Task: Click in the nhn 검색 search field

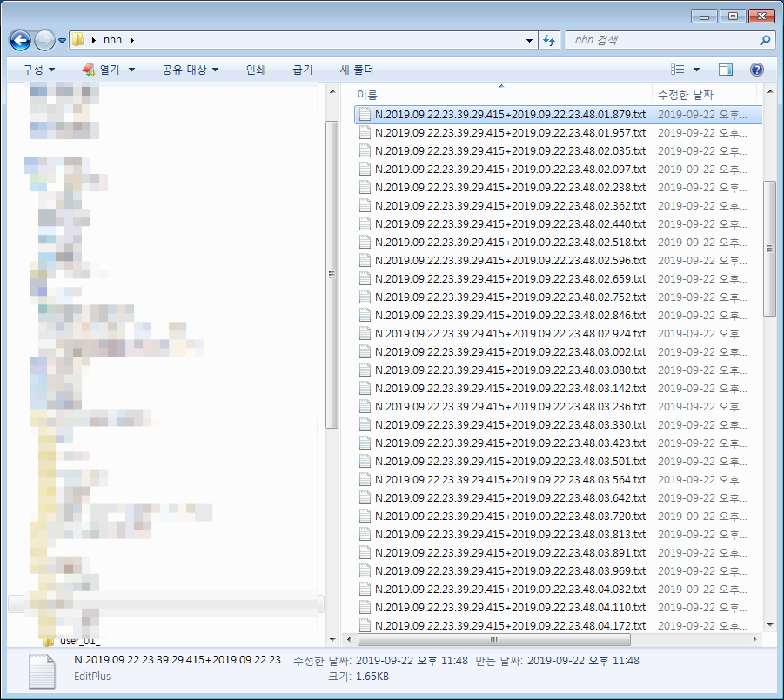Action: [x=661, y=40]
